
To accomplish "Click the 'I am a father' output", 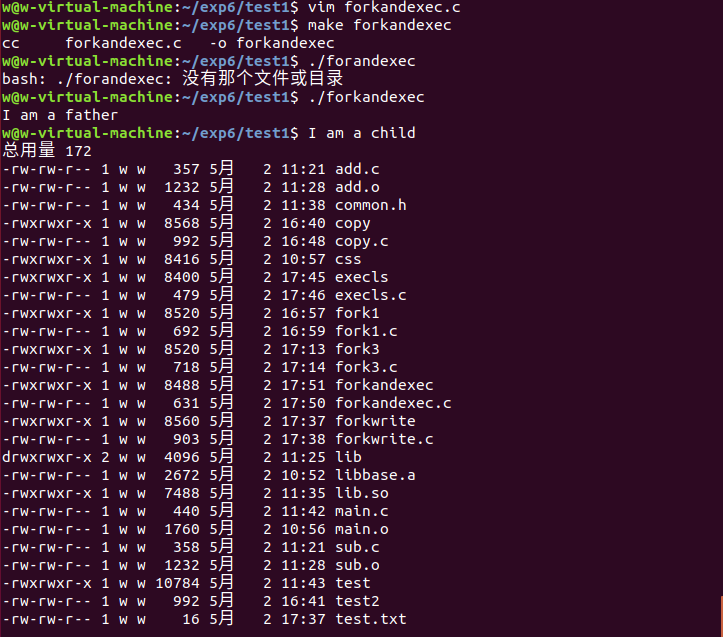I will coord(60,115).
